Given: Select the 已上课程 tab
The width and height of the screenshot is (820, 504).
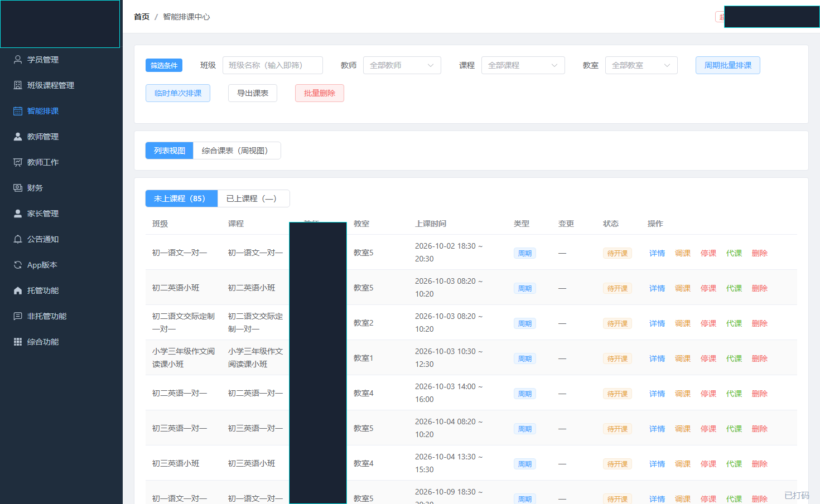Looking at the screenshot, I should (253, 198).
